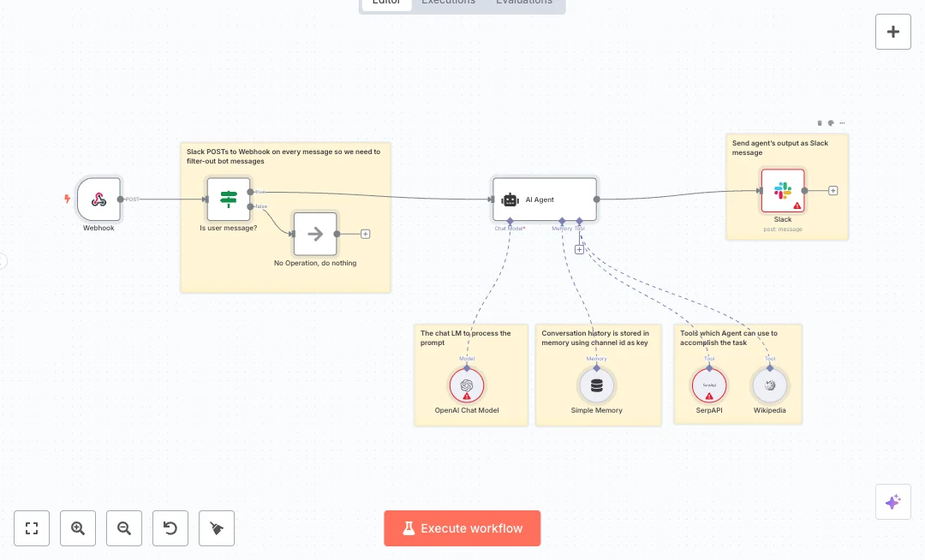Click the tidy up workflow broom button
925x560 pixels.
(217, 528)
